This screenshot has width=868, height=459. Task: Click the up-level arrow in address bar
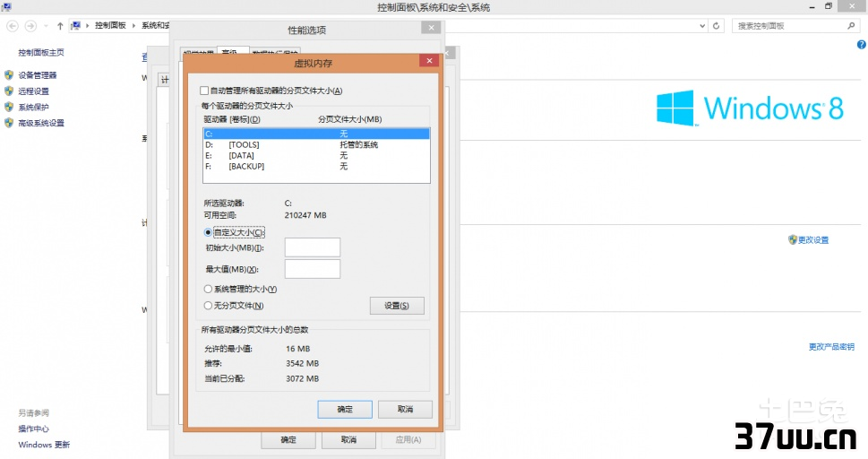point(60,25)
